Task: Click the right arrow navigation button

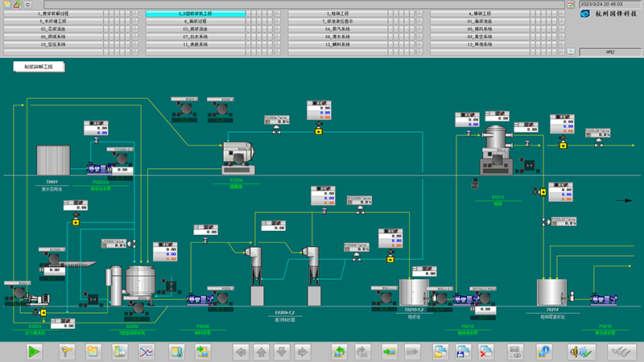Action: click(x=302, y=352)
